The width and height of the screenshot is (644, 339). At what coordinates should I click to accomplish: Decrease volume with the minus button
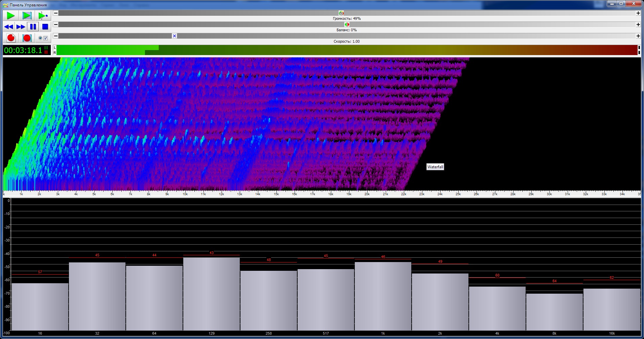tap(56, 13)
